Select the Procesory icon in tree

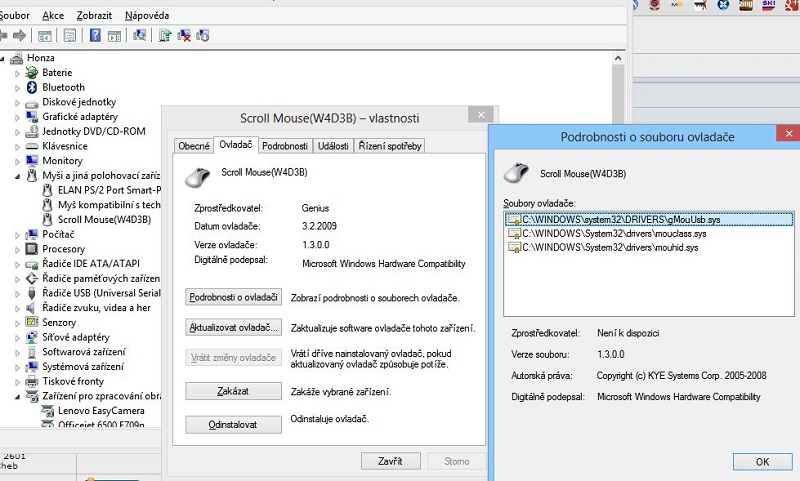click(x=32, y=249)
